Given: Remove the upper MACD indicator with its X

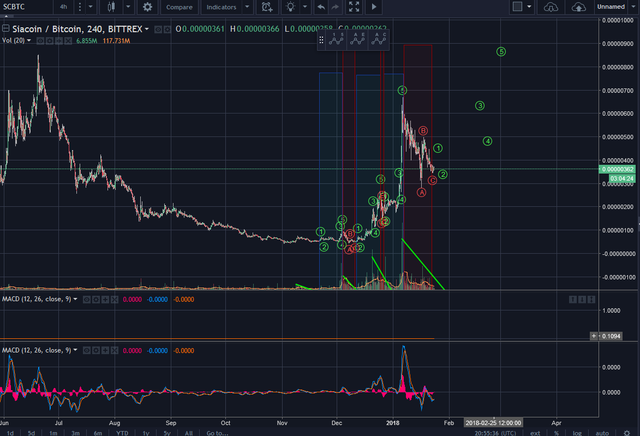Looking at the screenshot, I should click(115, 300).
